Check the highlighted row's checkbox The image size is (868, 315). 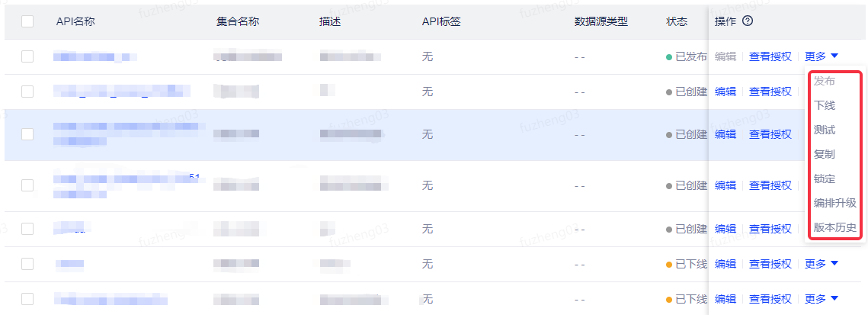click(27, 134)
